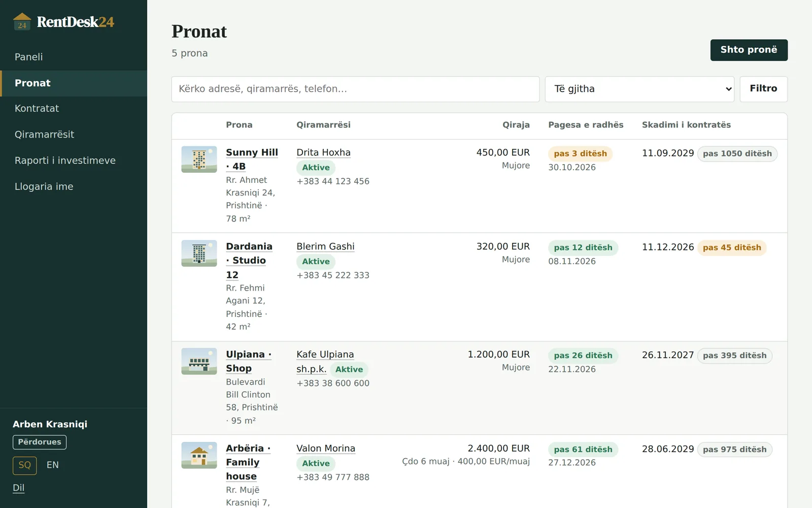The width and height of the screenshot is (812, 508).
Task: Open tenant Valon Morina
Action: 326,449
